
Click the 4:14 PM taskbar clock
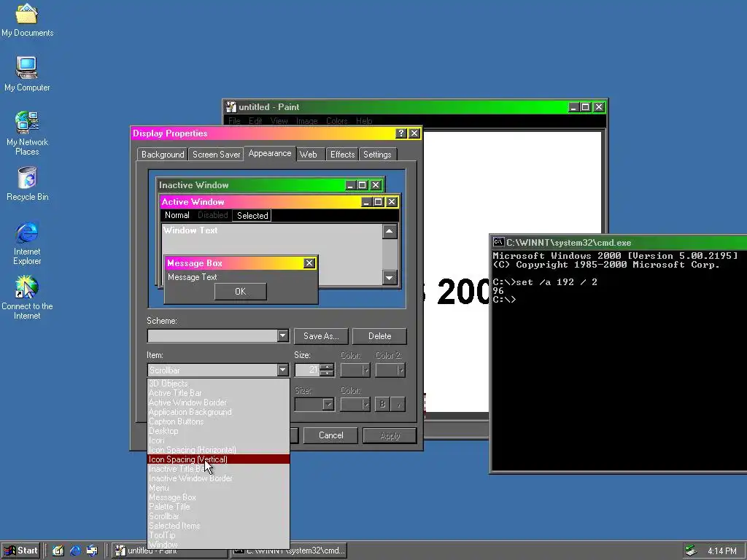pyautogui.click(x=721, y=551)
